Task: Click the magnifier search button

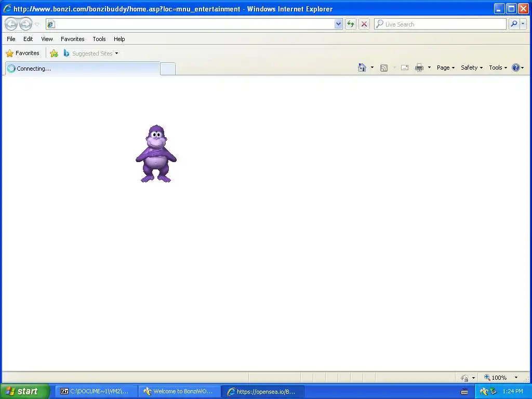Action: 514,24
